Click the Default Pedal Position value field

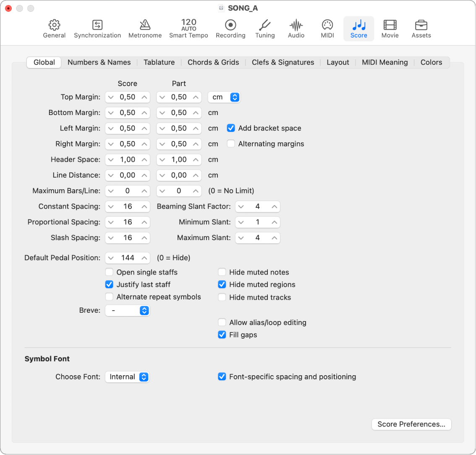click(x=128, y=258)
